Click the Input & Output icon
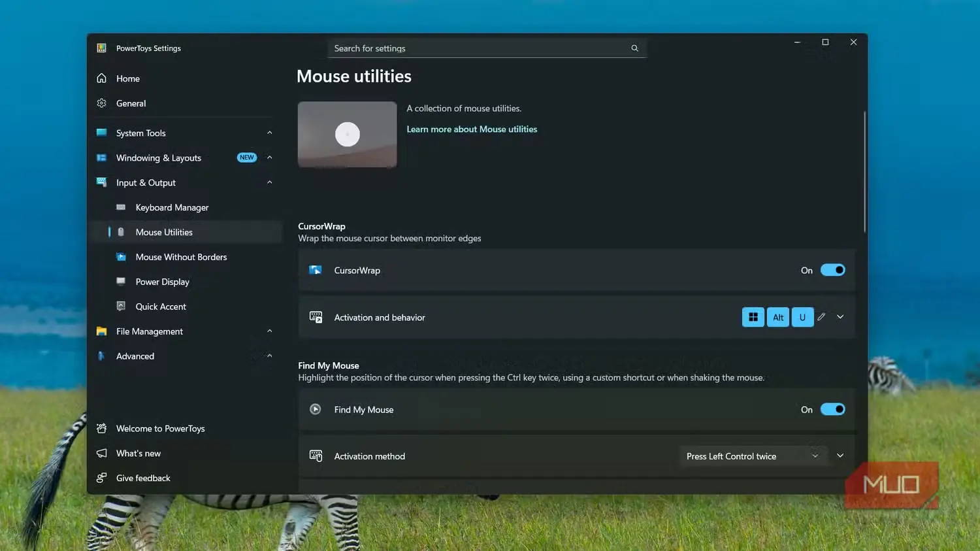 tap(101, 182)
